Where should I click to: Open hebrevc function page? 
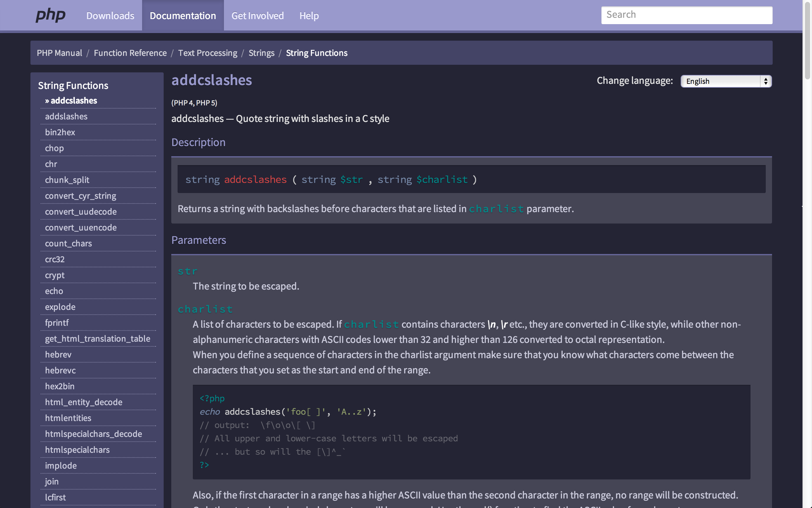click(x=60, y=370)
